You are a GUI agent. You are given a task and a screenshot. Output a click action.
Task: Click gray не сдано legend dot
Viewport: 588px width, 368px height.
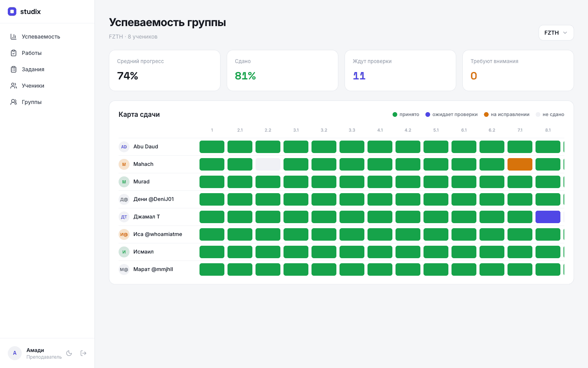(x=538, y=114)
